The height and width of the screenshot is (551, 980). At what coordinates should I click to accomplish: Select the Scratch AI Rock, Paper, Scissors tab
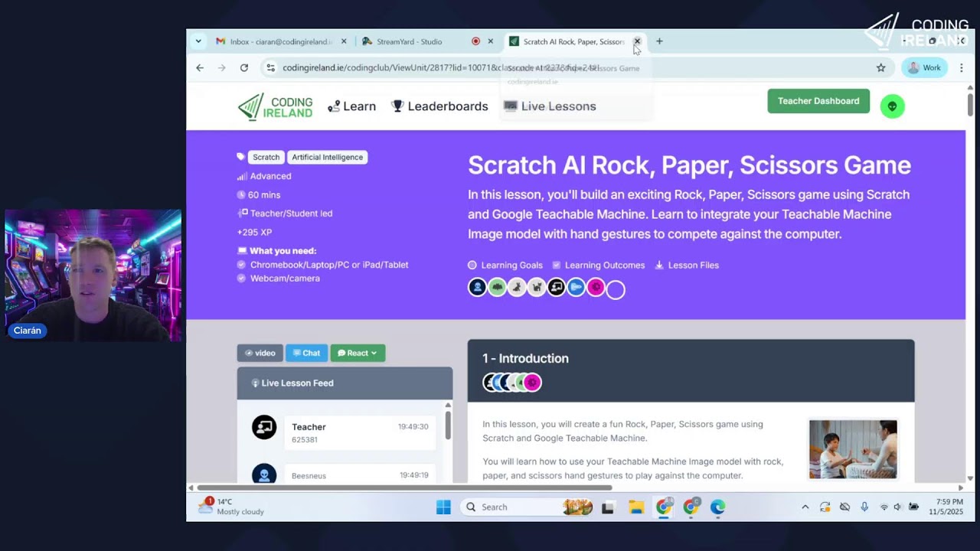pyautogui.click(x=573, y=41)
